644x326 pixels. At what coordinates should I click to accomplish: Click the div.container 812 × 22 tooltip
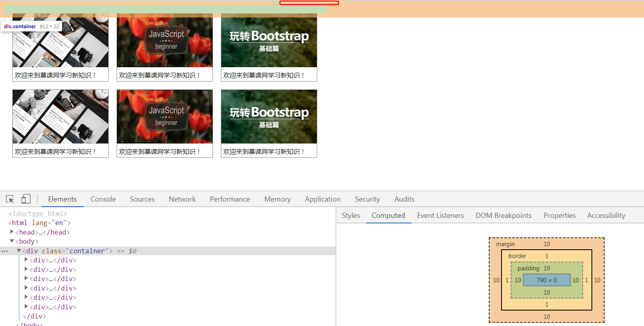tap(31, 26)
